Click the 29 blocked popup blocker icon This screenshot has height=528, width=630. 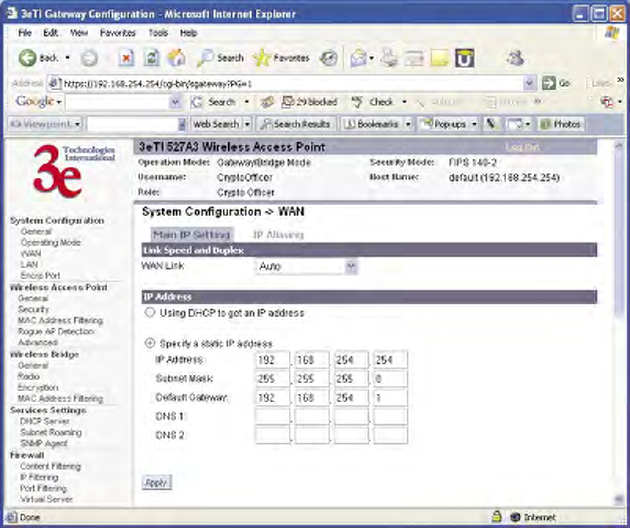tap(287, 102)
